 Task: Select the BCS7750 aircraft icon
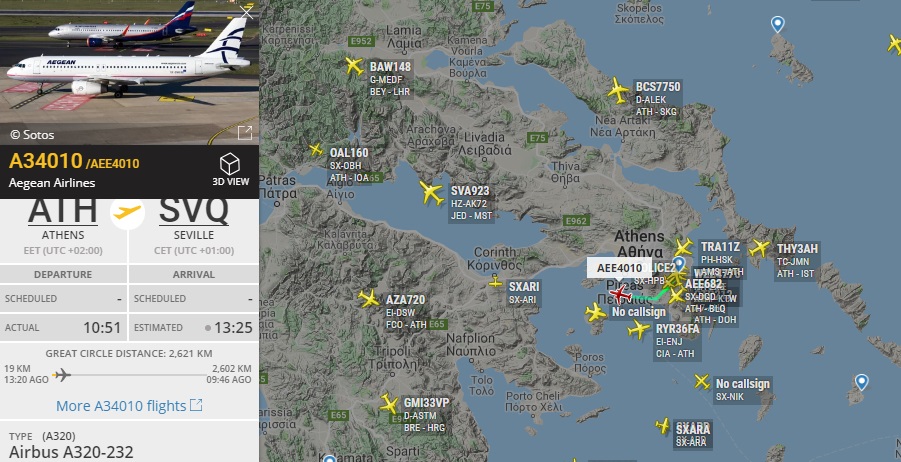point(618,90)
